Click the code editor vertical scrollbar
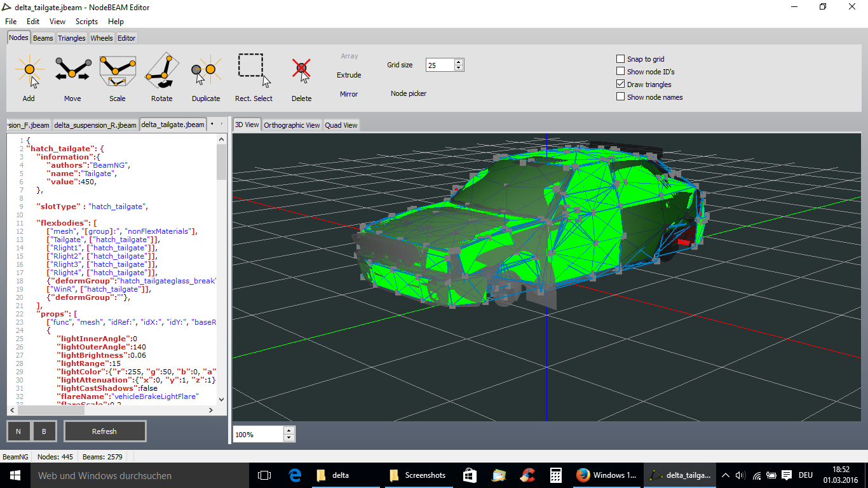 (x=222, y=163)
